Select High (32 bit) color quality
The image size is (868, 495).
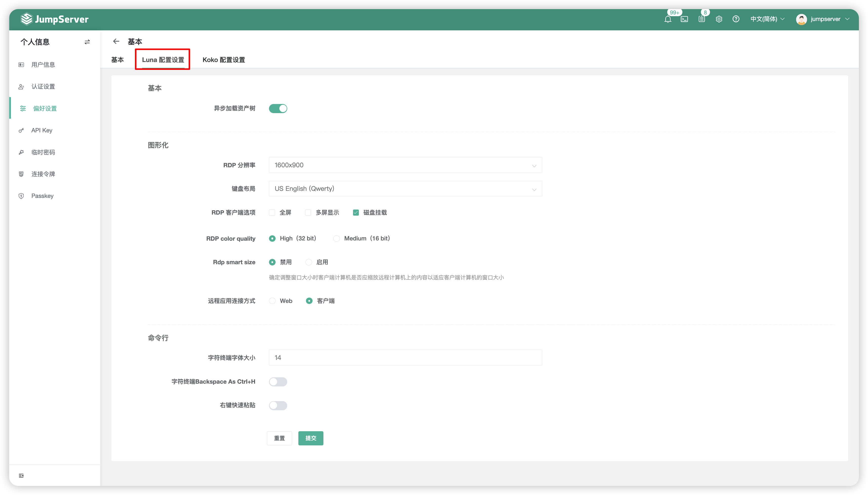pos(272,239)
